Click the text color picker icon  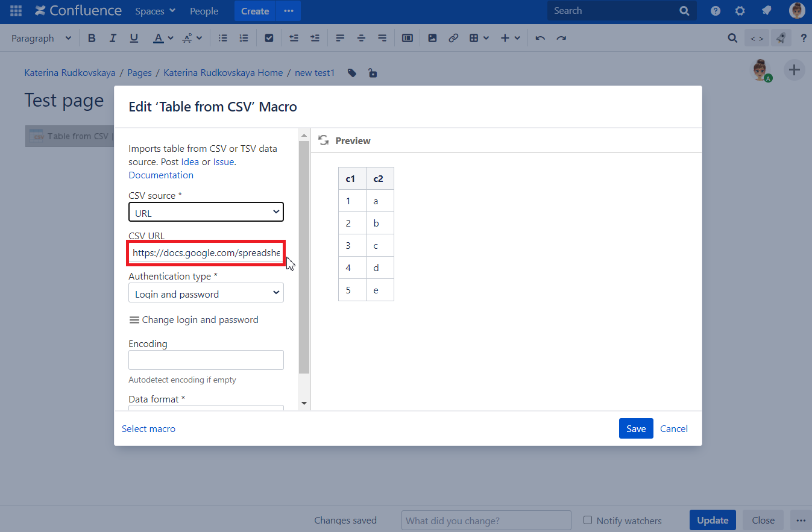[x=159, y=38]
